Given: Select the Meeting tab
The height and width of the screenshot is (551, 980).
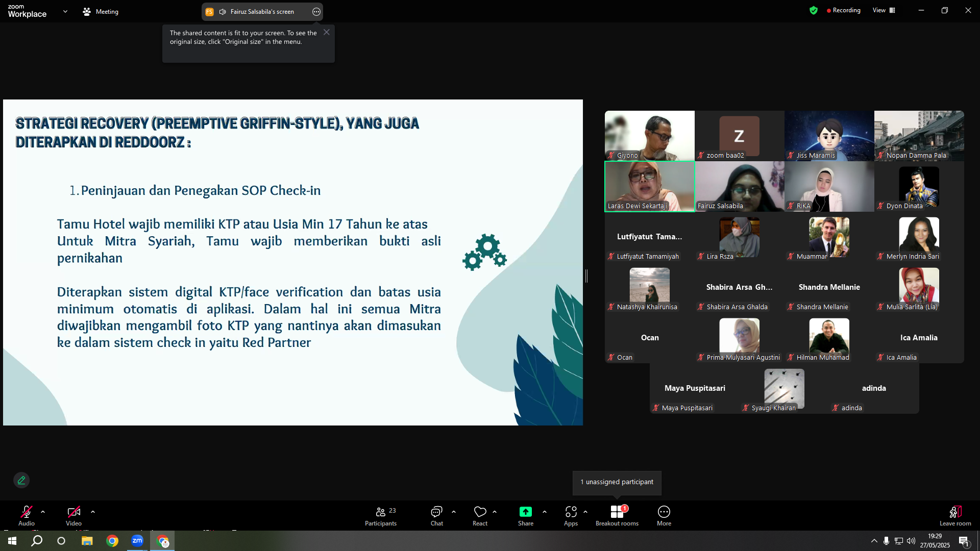Looking at the screenshot, I should (101, 11).
